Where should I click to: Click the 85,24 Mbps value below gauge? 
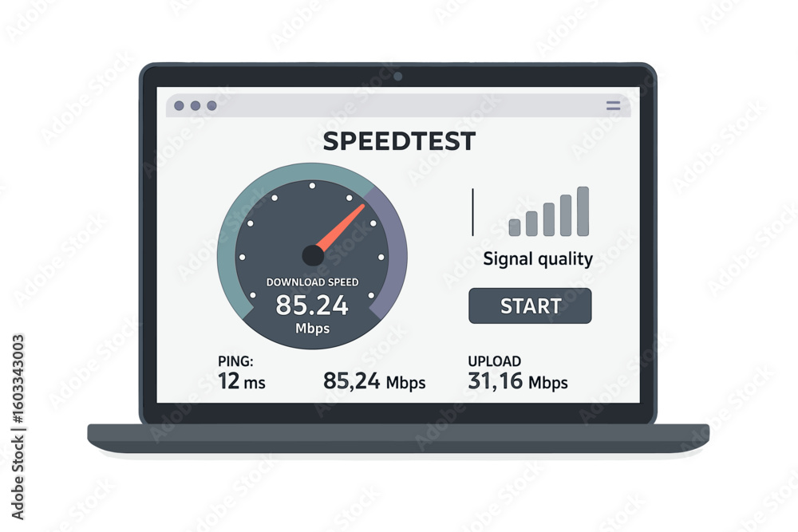tap(374, 381)
